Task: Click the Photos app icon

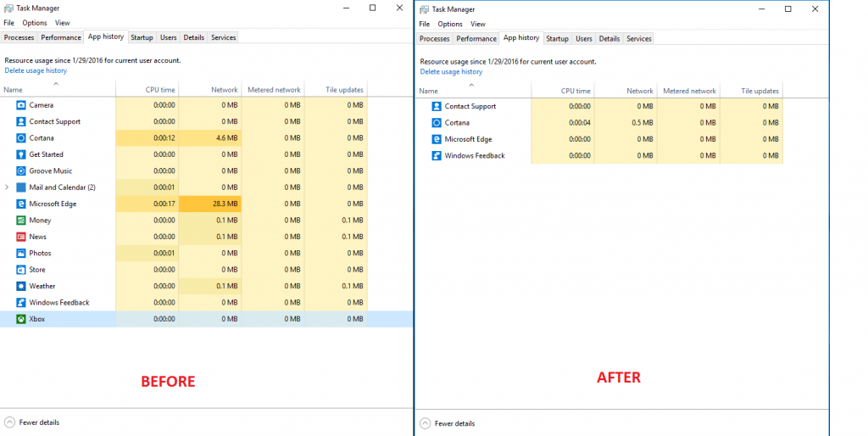Action: pyautogui.click(x=21, y=253)
